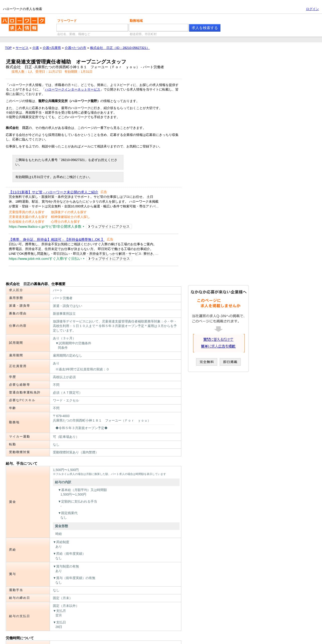Open the 介護+兵庫県 breadcrumb link
This screenshot has height=644, width=322.
(x=52, y=48)
